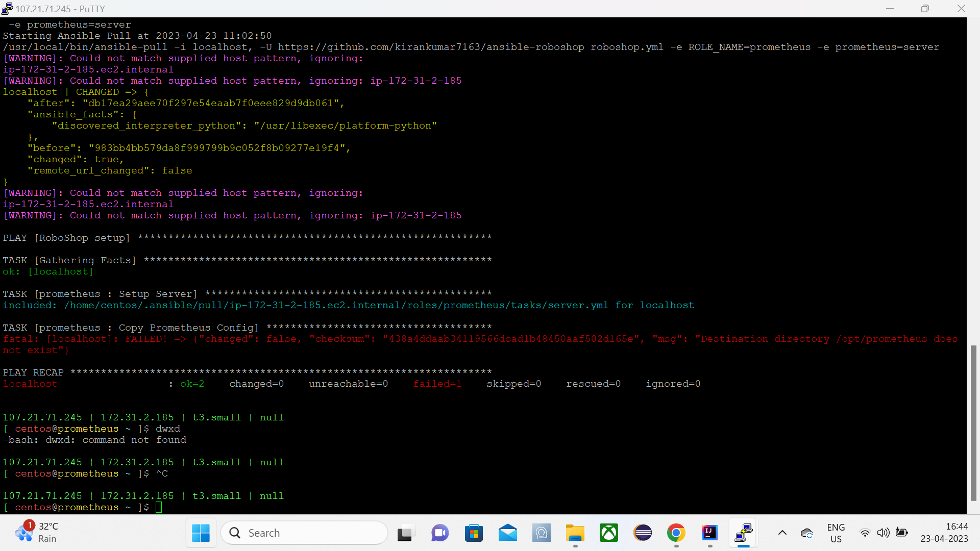Launch Eclipse IDE from the taskbar
Screen dimensions: 980x551
pos(643,533)
